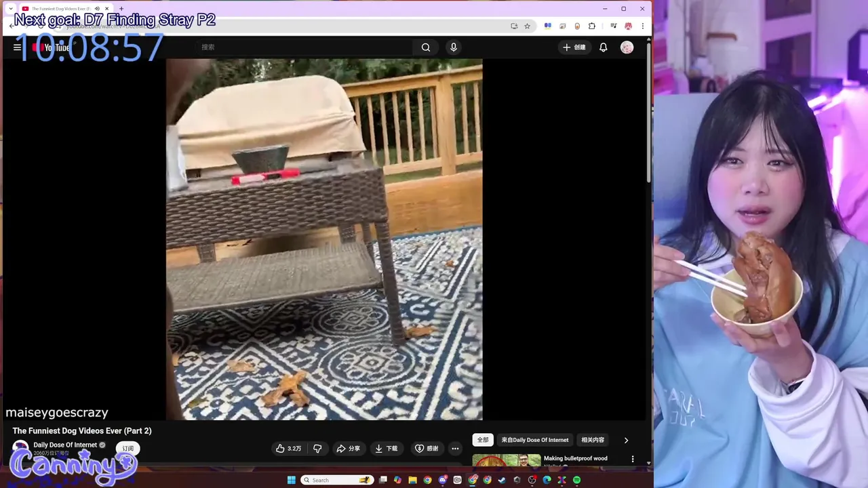The image size is (868, 488).
Task: Open Chrome three-dot menu
Action: [x=643, y=26]
